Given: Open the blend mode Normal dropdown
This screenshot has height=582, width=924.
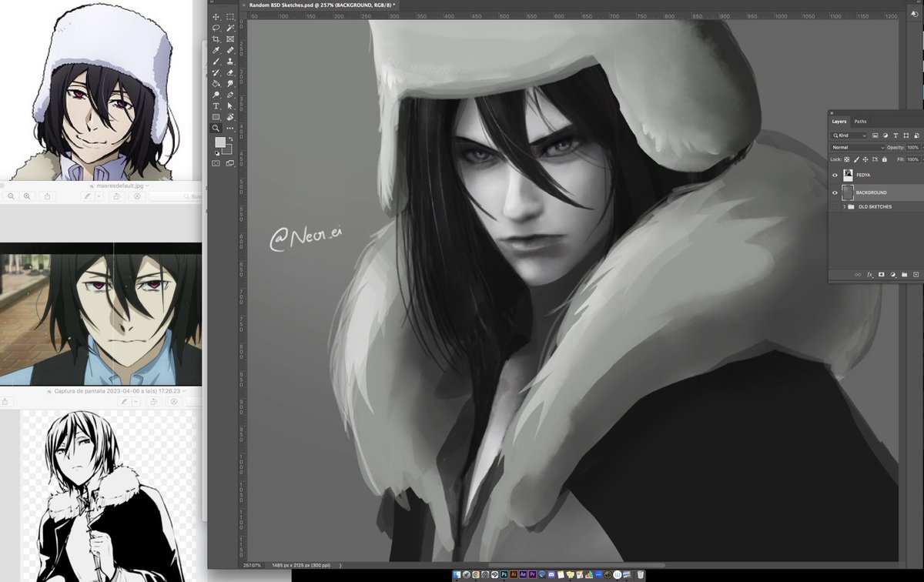Looking at the screenshot, I should pos(858,147).
